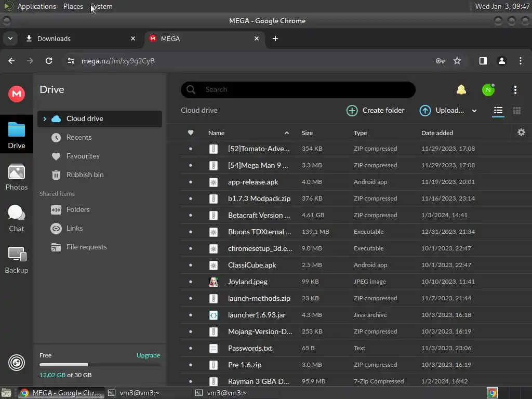Click the Create folder plus icon
Screen dimensions: 532x399
click(x=352, y=111)
